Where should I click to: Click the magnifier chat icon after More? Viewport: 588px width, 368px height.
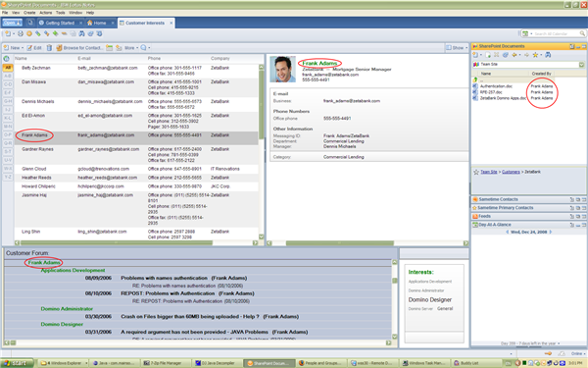tap(144, 48)
